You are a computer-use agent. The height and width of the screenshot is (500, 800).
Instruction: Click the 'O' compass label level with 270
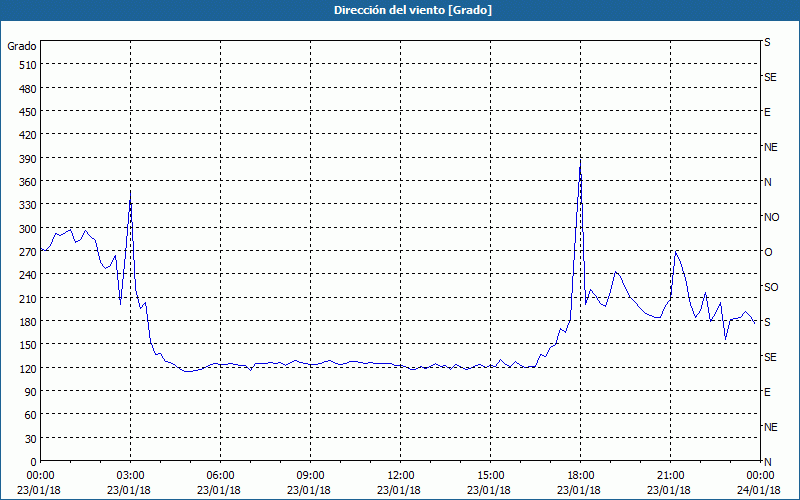click(768, 252)
